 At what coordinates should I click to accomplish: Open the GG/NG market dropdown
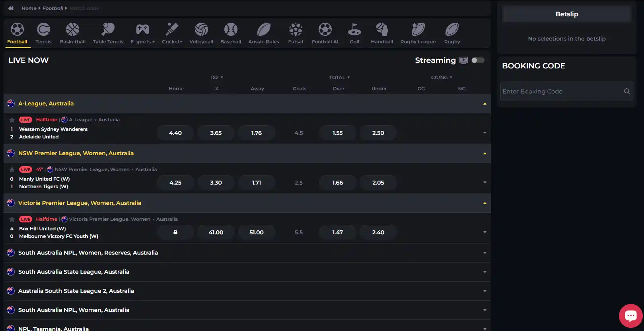pyautogui.click(x=442, y=77)
